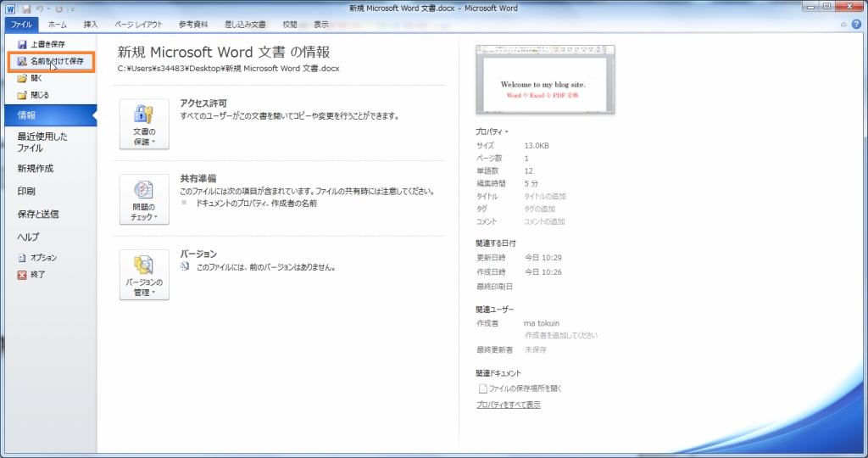Open the 問題のチェック dropdown button
Image resolution: width=868 pixels, height=458 pixels.
[x=144, y=199]
